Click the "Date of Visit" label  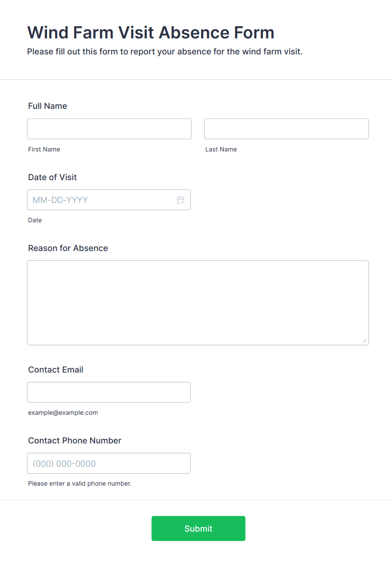click(x=52, y=177)
